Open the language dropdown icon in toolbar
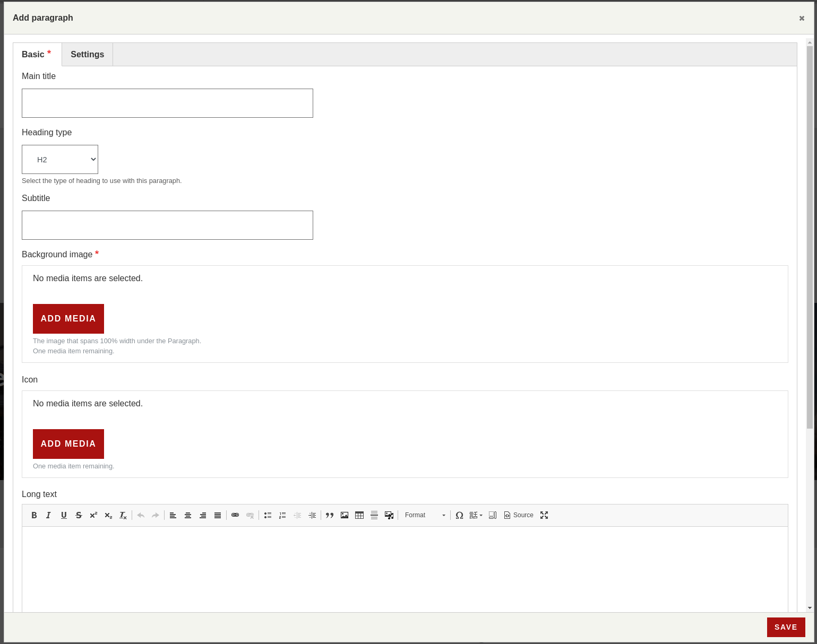The image size is (817, 644). pos(476,515)
